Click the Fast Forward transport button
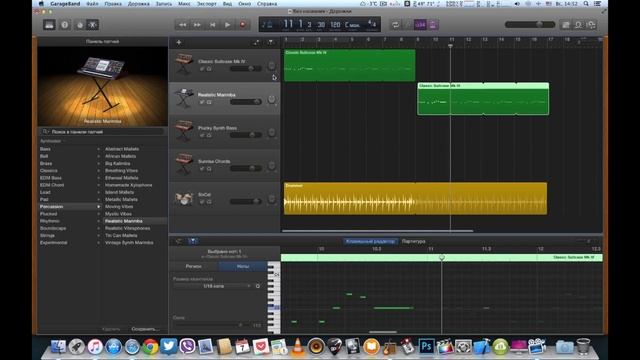 coord(198,25)
